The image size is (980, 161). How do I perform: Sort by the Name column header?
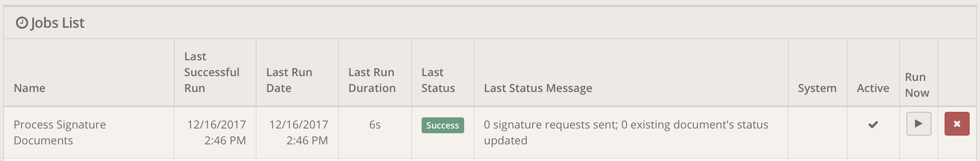tap(29, 88)
